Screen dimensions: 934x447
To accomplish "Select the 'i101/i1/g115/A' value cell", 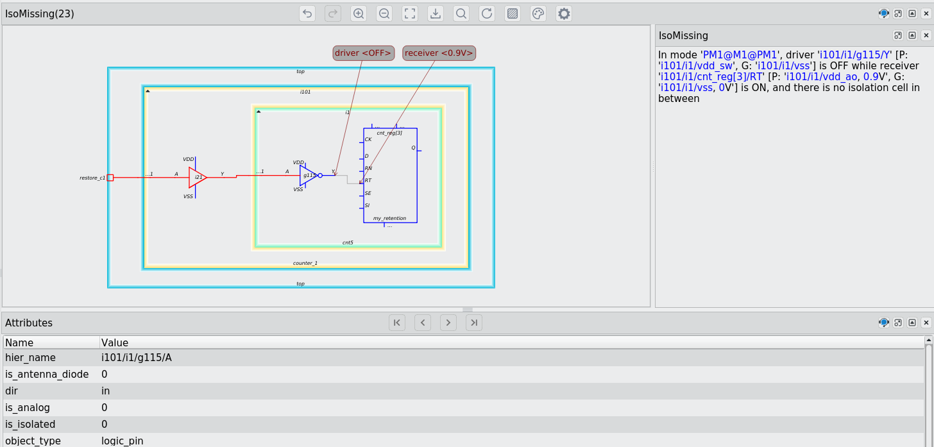I will pyautogui.click(x=138, y=358).
